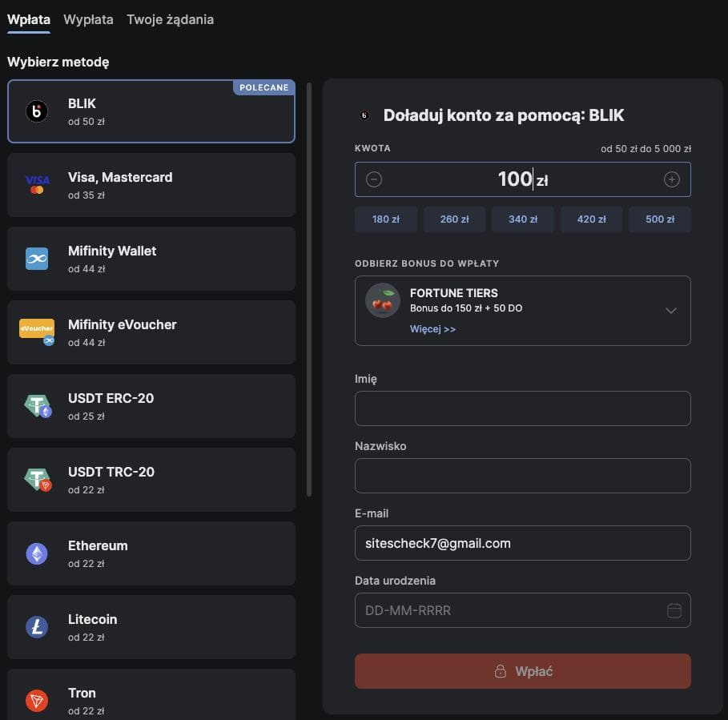Set amount to 260 zł preset

(x=454, y=219)
